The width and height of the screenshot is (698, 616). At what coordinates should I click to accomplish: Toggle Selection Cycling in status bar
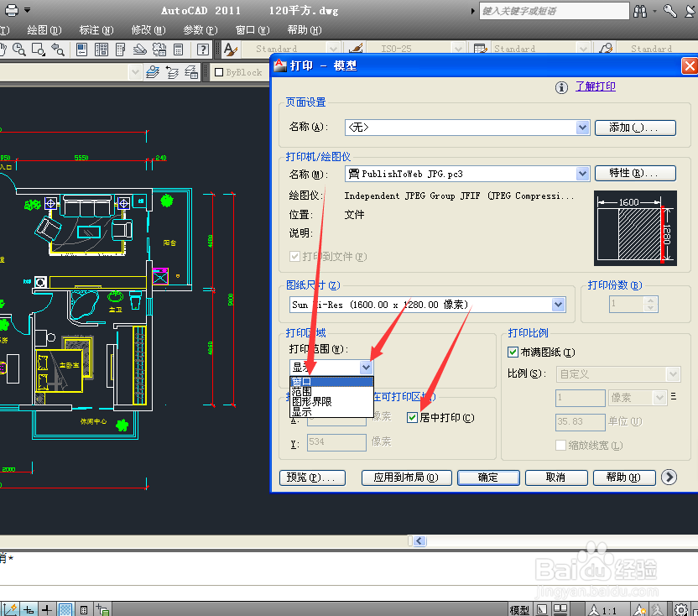coord(102,609)
